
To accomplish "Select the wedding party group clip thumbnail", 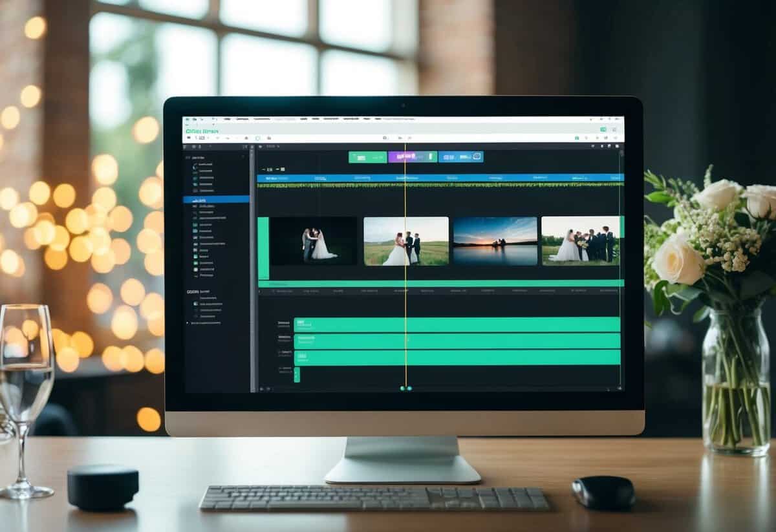I will pos(581,240).
